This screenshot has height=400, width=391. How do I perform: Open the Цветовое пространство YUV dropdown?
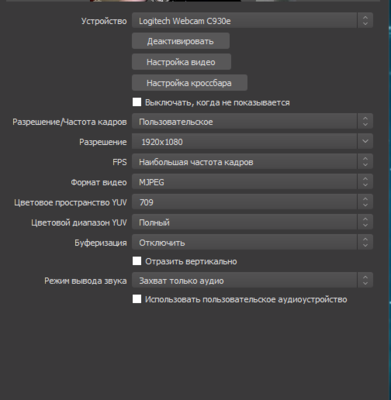coord(252,202)
